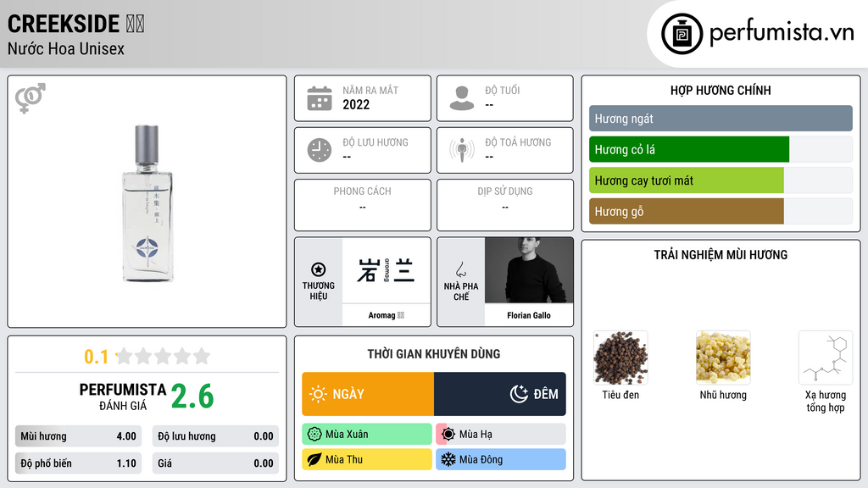Click the snowflake icon for Mùa Đông
The width and height of the screenshot is (868, 488).
click(448, 459)
